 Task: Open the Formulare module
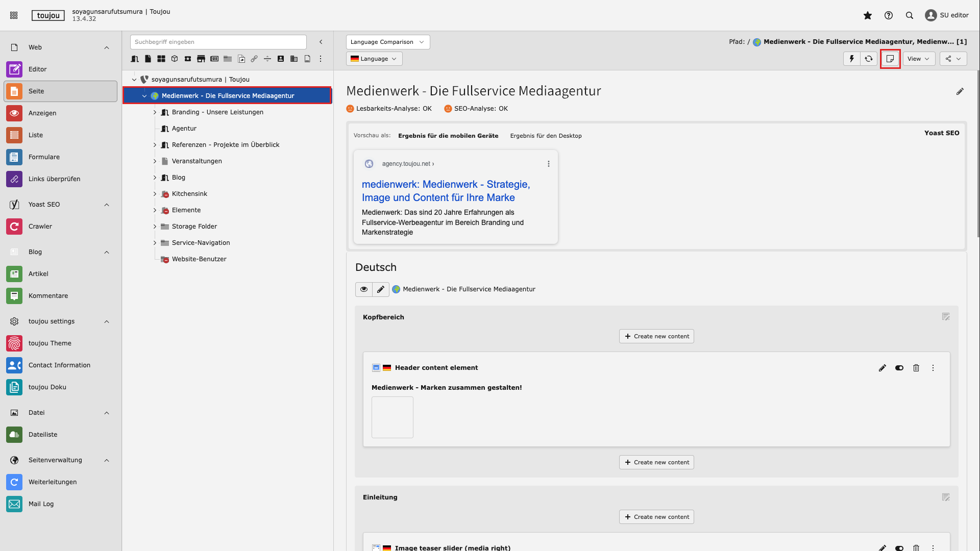(x=60, y=157)
